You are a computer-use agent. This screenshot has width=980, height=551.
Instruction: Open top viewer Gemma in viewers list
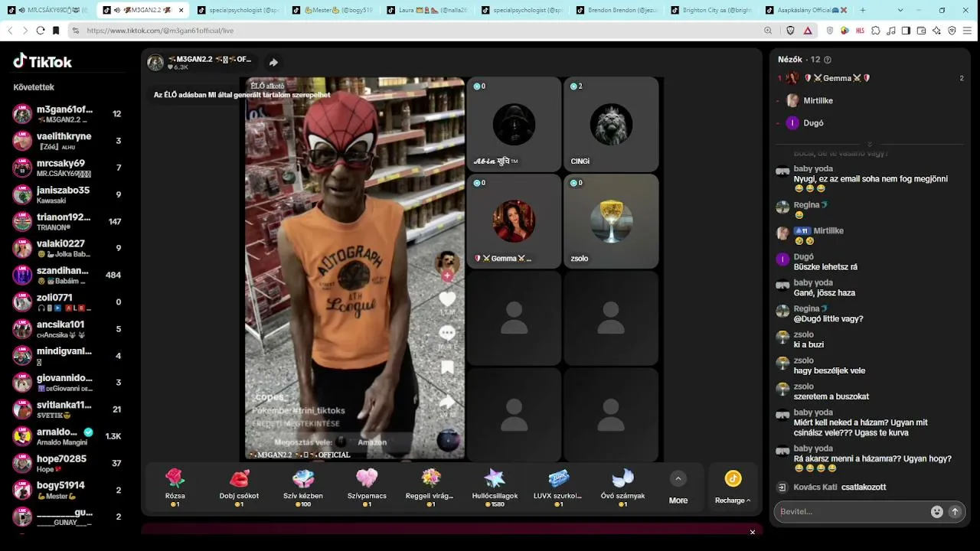(x=871, y=78)
